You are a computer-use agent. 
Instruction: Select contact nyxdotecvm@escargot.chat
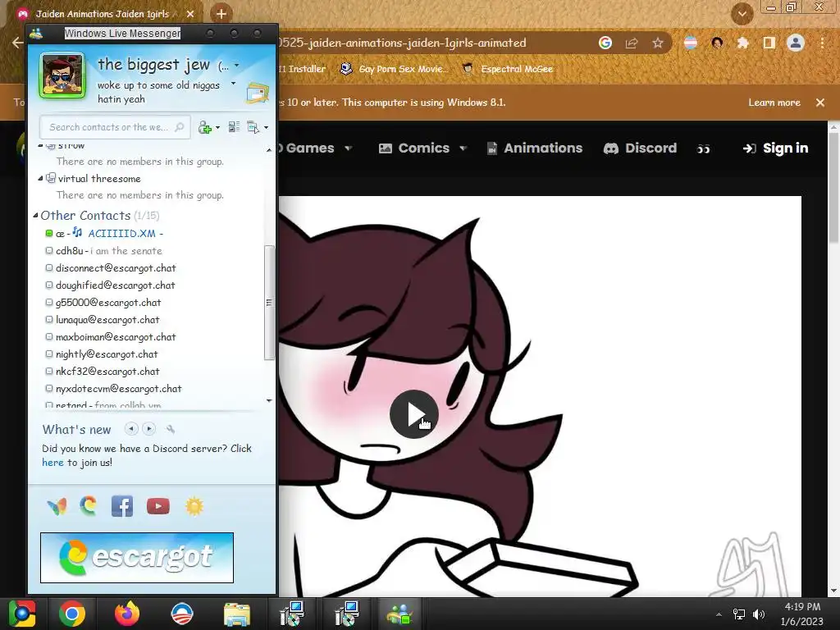click(x=113, y=388)
